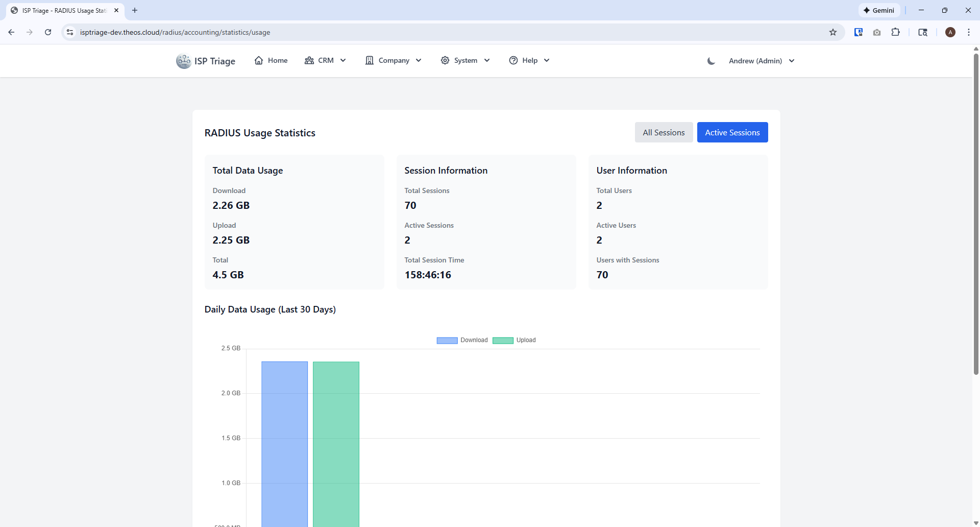980x527 pixels.
Task: Click the Total Sessions value 70
Action: tap(410, 205)
